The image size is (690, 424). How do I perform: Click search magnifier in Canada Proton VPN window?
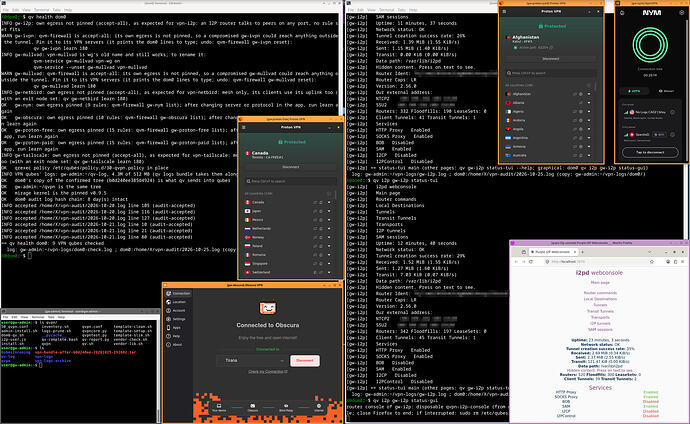point(249,181)
